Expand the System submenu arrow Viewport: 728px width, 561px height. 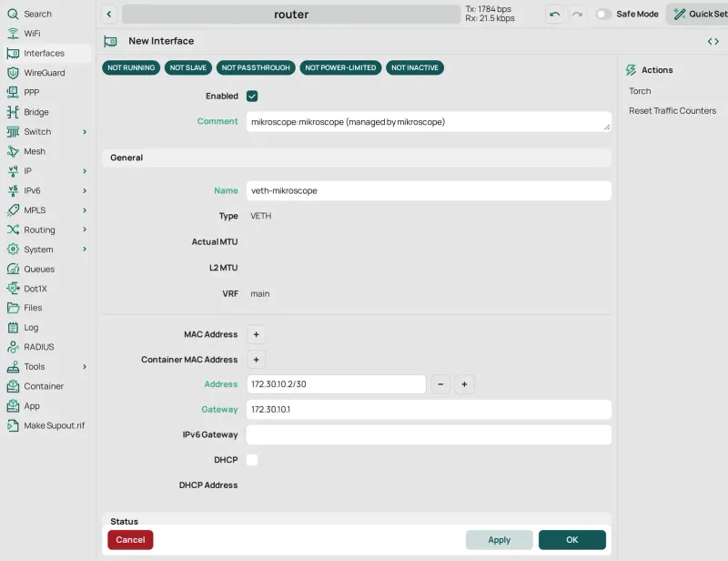click(85, 250)
